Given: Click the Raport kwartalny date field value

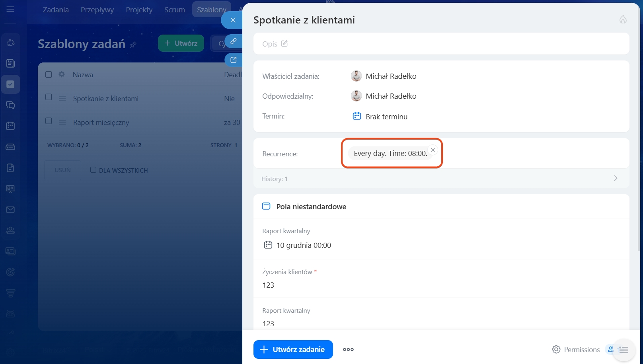Looking at the screenshot, I should (303, 245).
